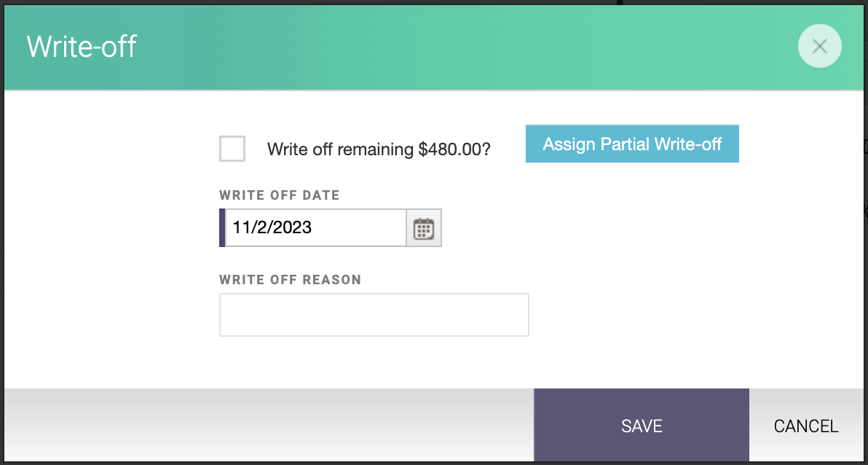Click the WRITE OFF REASON label
This screenshot has height=465, width=868.
[x=290, y=279]
